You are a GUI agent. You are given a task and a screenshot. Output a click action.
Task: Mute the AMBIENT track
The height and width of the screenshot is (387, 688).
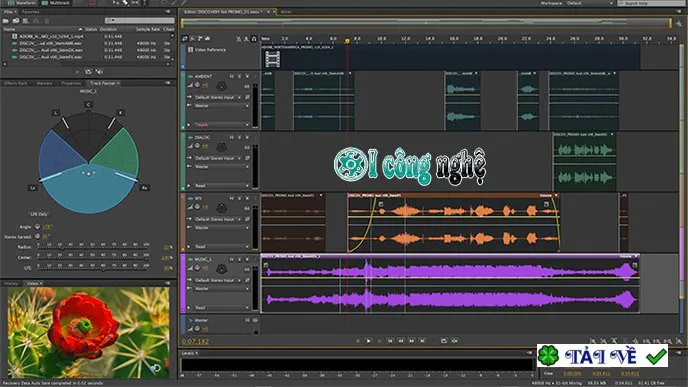pos(232,76)
